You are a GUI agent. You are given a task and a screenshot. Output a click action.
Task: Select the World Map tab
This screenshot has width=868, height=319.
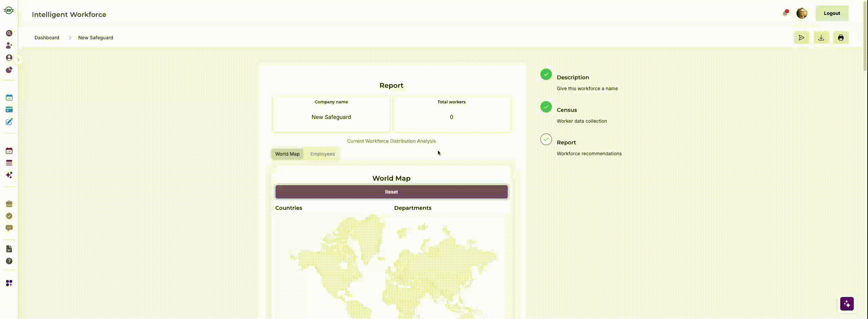tap(287, 154)
